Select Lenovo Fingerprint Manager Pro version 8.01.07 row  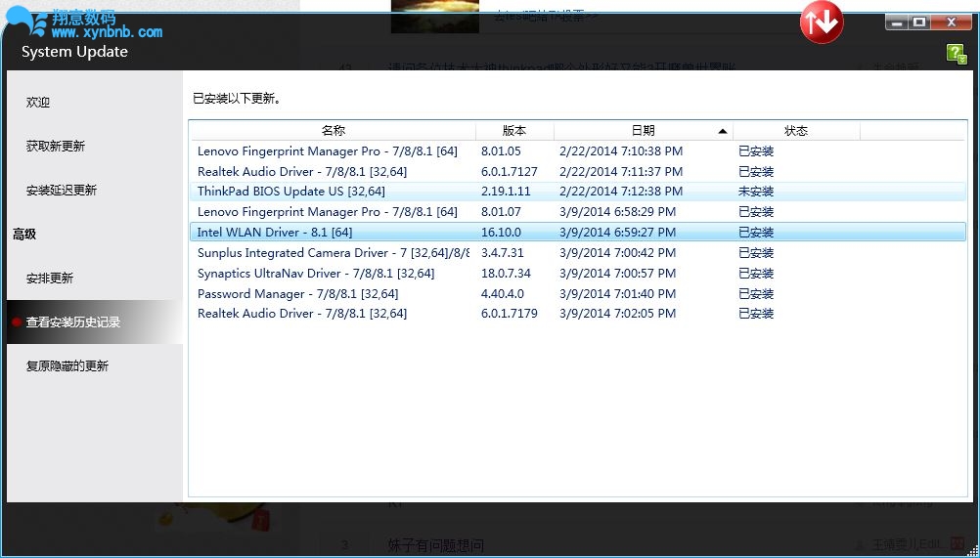click(x=577, y=212)
